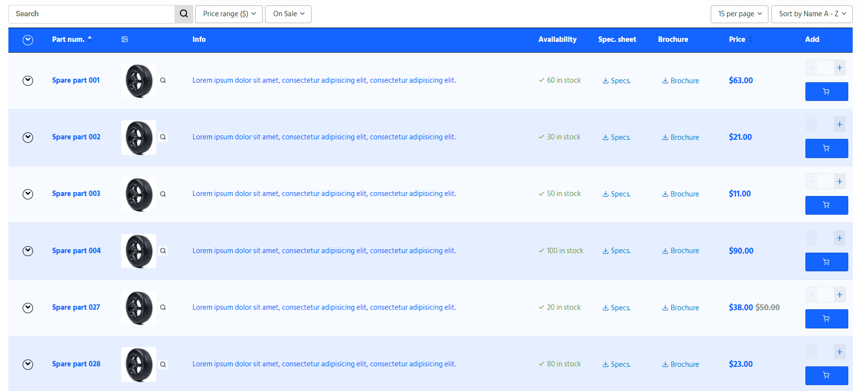Toggle expand-all circle in table header
868x391 pixels.
point(28,40)
